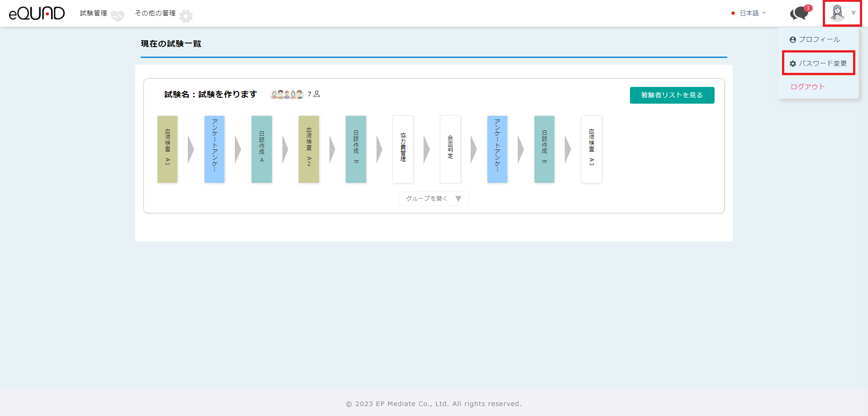The image size is (868, 416).
Task: Click the ログアウト link
Action: pos(808,86)
